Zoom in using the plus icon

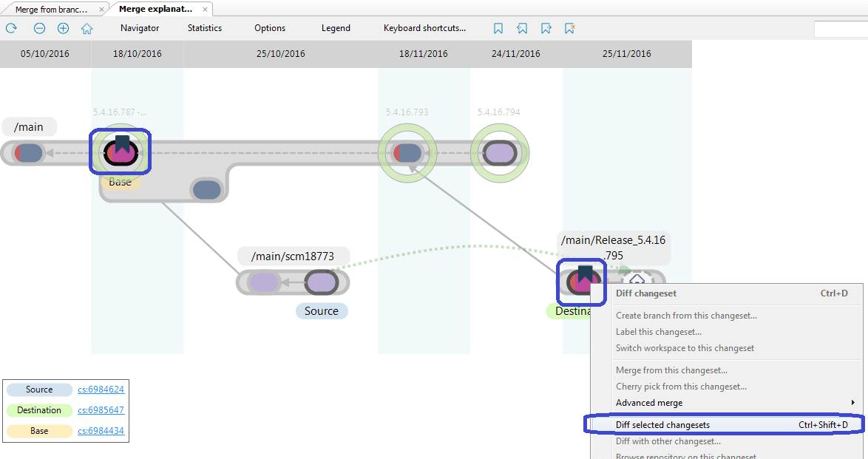pos(63,28)
